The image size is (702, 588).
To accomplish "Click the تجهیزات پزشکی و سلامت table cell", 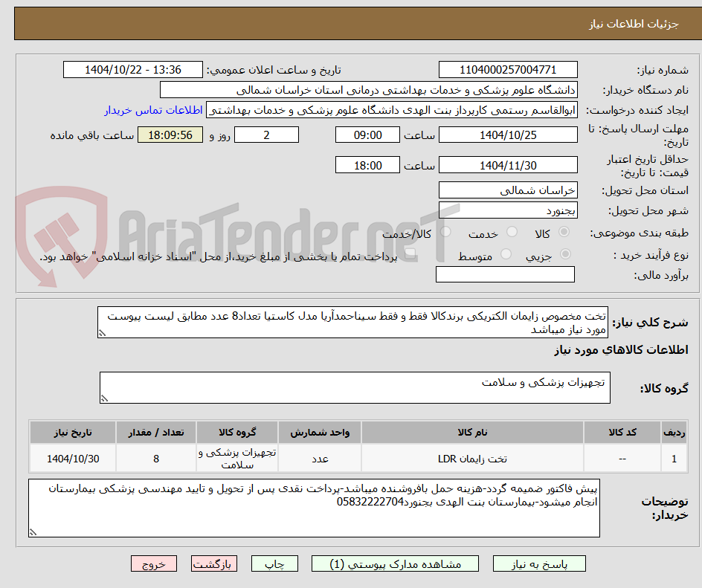I will (237, 459).
